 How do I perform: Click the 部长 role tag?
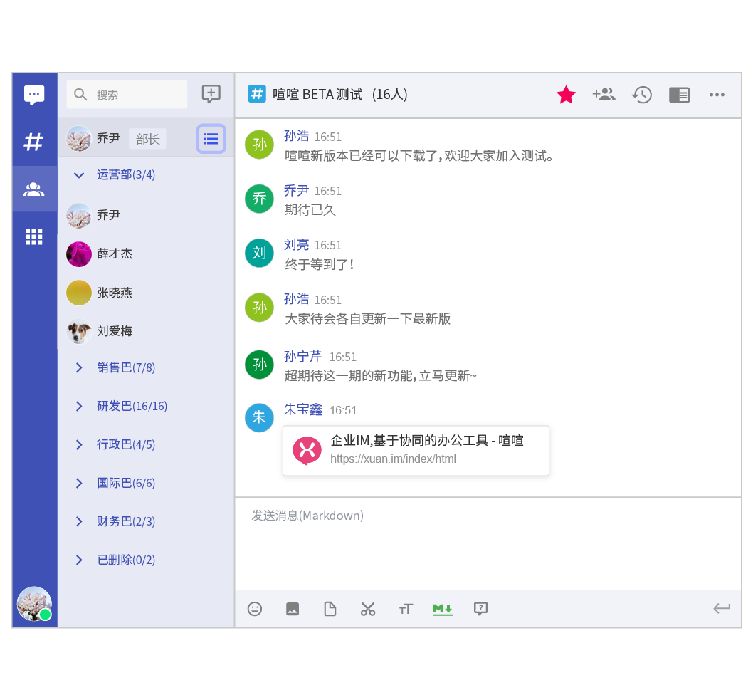click(x=147, y=139)
